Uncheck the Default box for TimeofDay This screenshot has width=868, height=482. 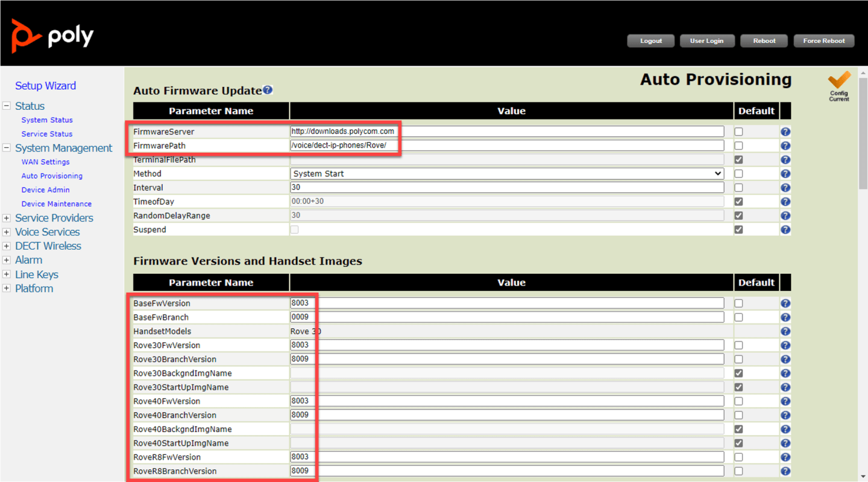click(738, 201)
